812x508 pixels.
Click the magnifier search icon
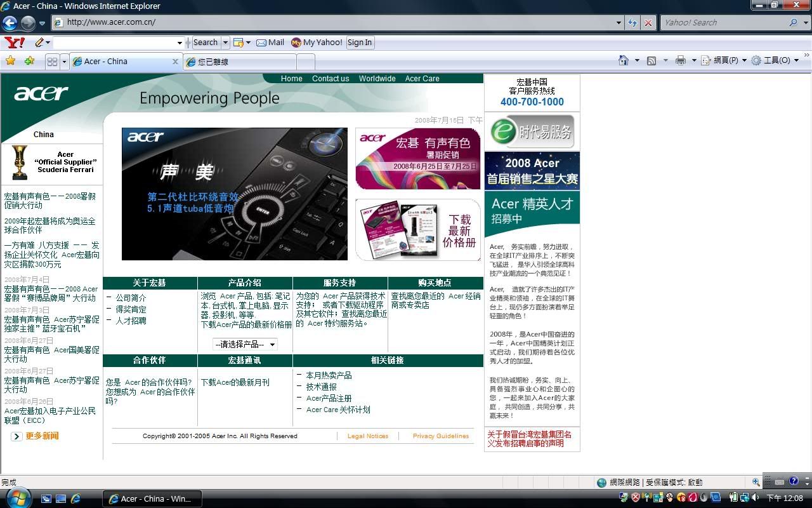pyautogui.click(x=793, y=22)
